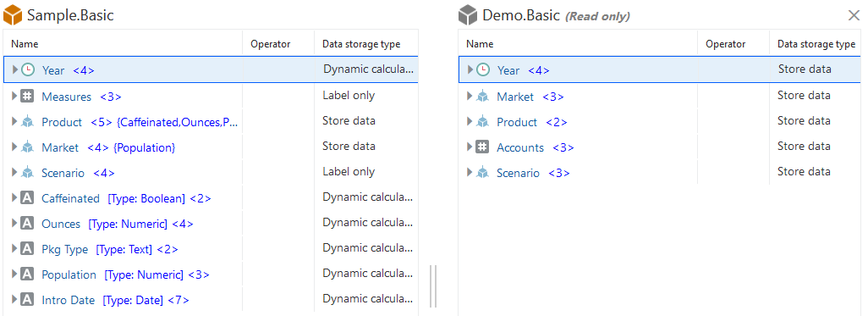This screenshot has width=868, height=316.
Task: Click the dimension cube icon beside Scenario in Sample.Basic
Action: 27,173
